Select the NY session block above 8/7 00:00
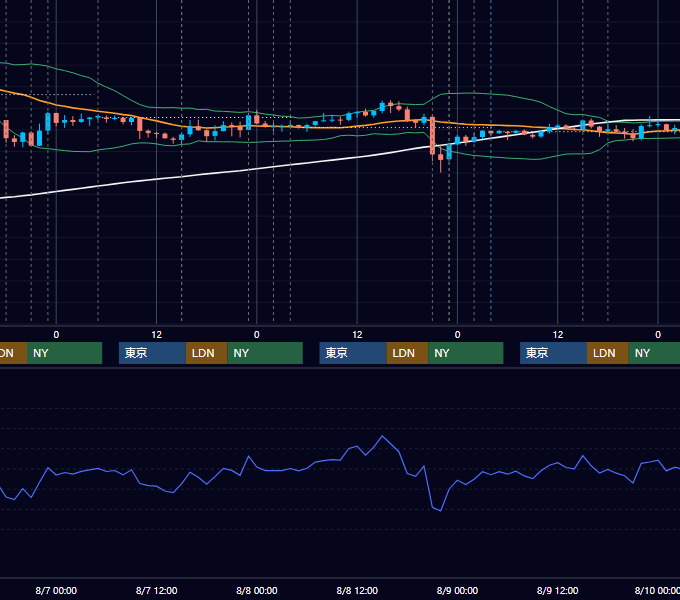680x600 pixels. 64,353
